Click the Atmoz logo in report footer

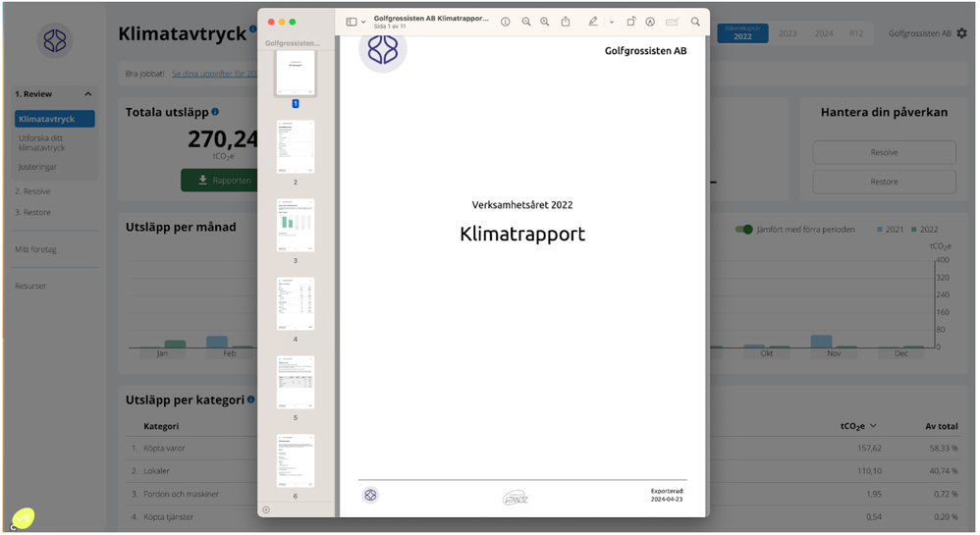point(515,498)
